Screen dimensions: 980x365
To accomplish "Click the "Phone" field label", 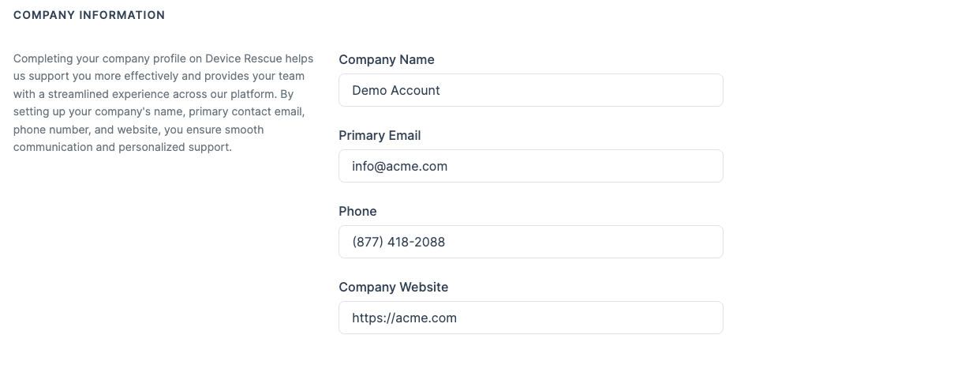I will (357, 211).
